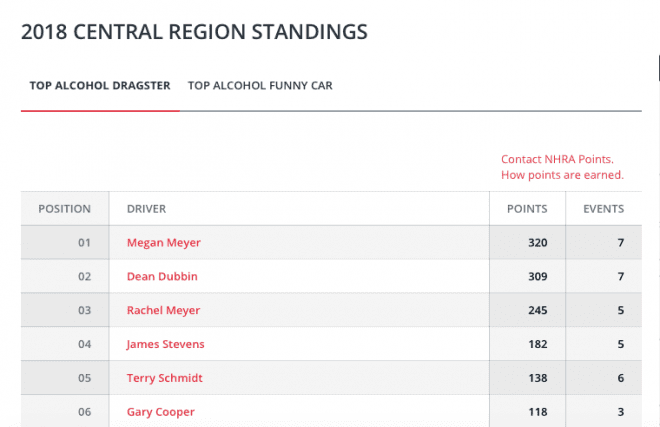
Task: Click the Points column header
Action: pyautogui.click(x=527, y=209)
